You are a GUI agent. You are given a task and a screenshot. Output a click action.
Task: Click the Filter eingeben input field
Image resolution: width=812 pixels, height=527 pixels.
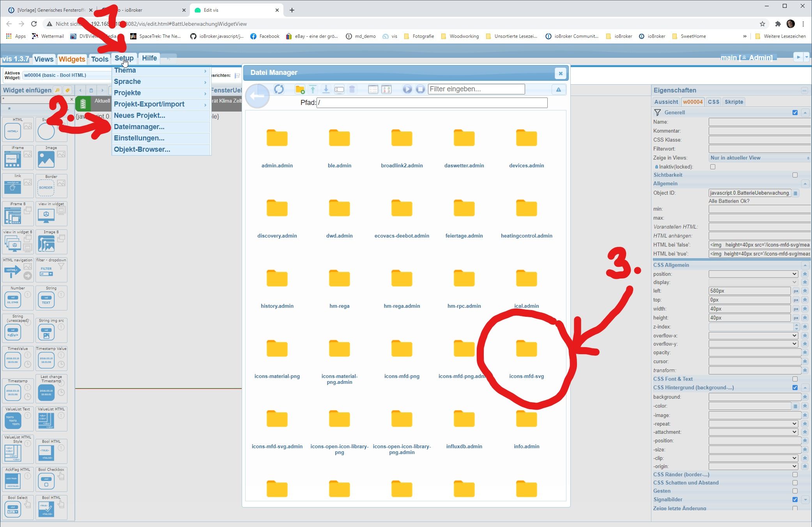(476, 89)
